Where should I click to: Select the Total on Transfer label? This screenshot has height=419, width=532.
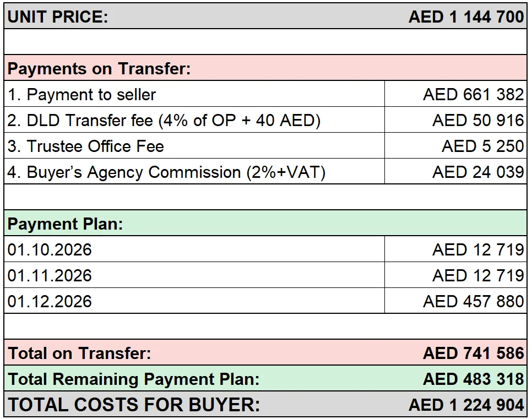tap(79, 353)
